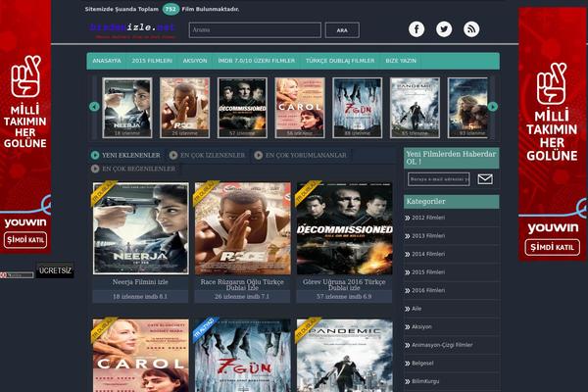Click Şimdi Katıl on left banner

[25, 240]
